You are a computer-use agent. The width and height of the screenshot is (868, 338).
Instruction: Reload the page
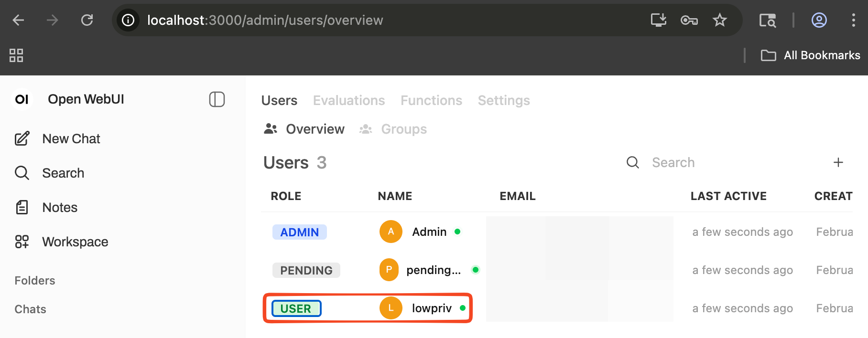pos(87,20)
